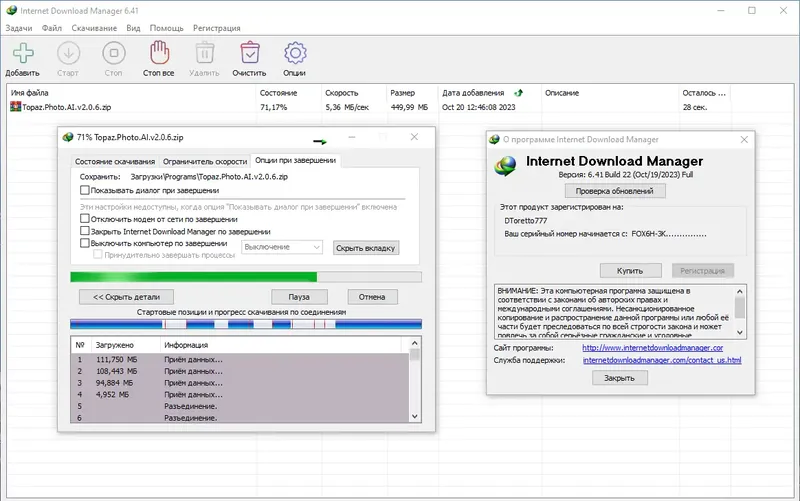Viewport: 800px width, 501px height.
Task: Click the Пауза button
Action: pos(299,297)
